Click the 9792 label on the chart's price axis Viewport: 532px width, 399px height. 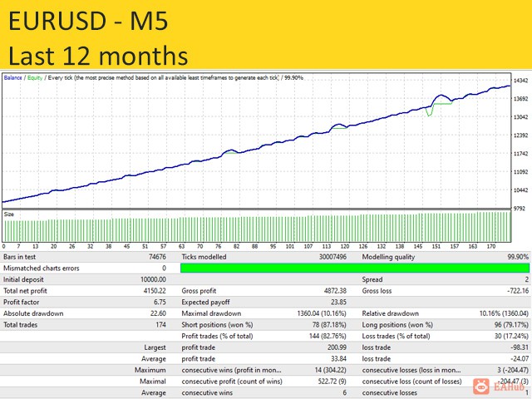tap(520, 209)
